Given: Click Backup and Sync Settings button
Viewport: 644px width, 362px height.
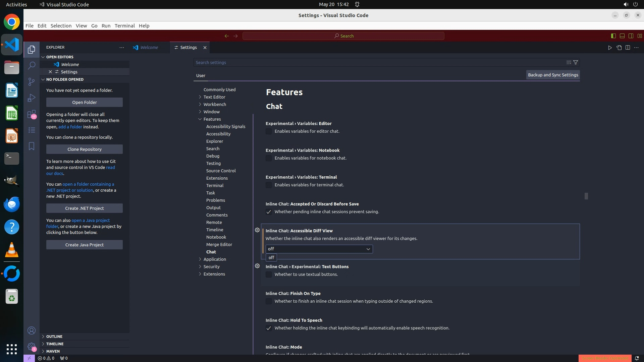Looking at the screenshot, I should (x=553, y=75).
